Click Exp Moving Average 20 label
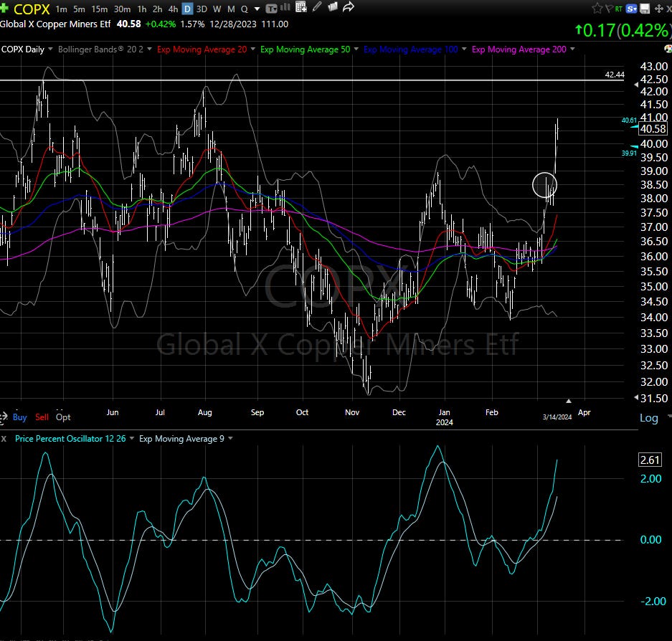This screenshot has height=641, width=672. 202,49
